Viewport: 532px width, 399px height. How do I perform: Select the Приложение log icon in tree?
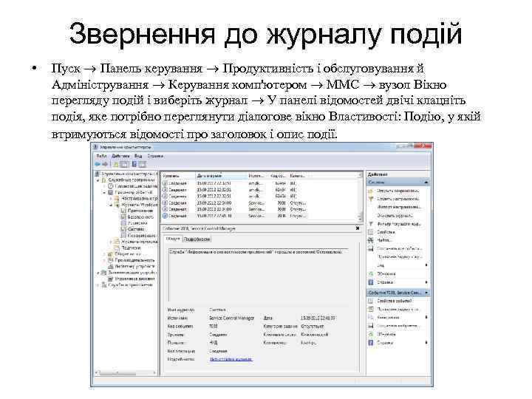click(x=123, y=211)
